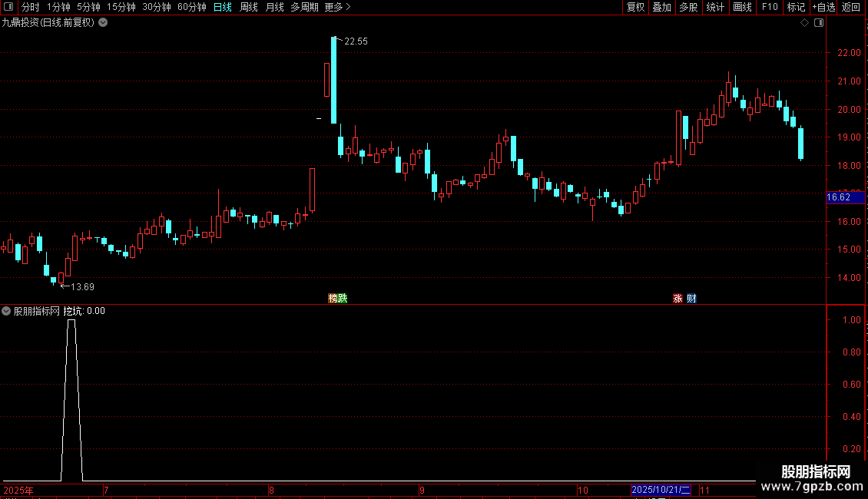
Task: Click the 标记 mark button
Action: coord(796,7)
